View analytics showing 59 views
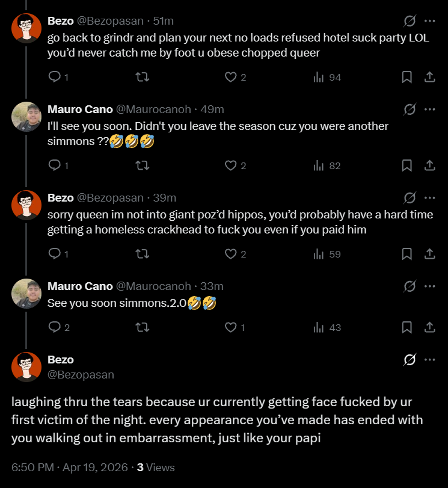 (327, 254)
